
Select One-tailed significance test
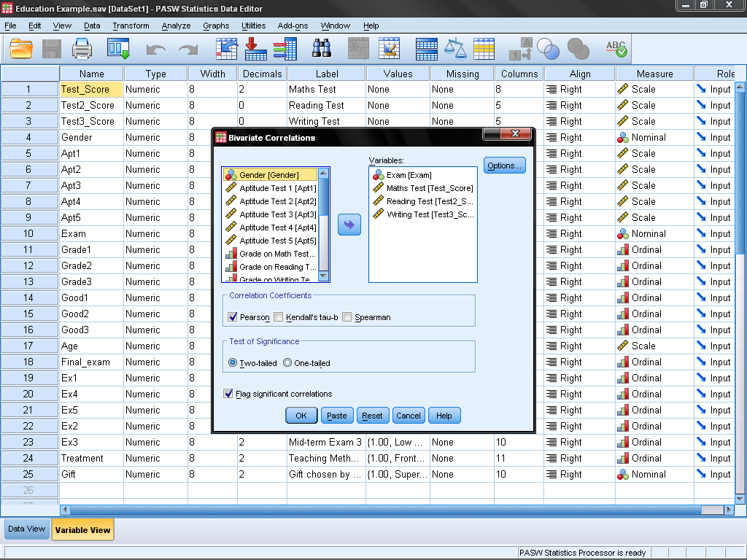287,362
